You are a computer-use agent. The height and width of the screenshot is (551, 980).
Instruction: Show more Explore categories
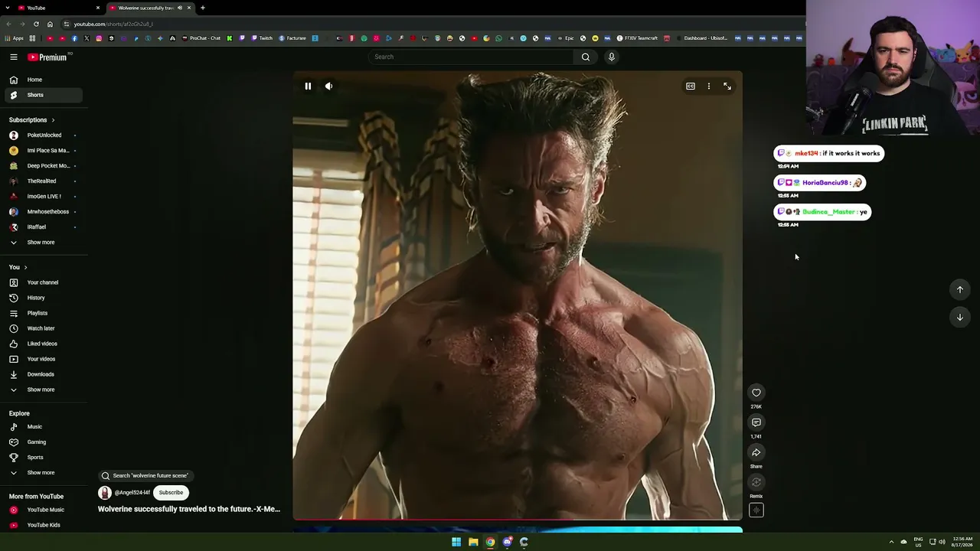(x=44, y=473)
